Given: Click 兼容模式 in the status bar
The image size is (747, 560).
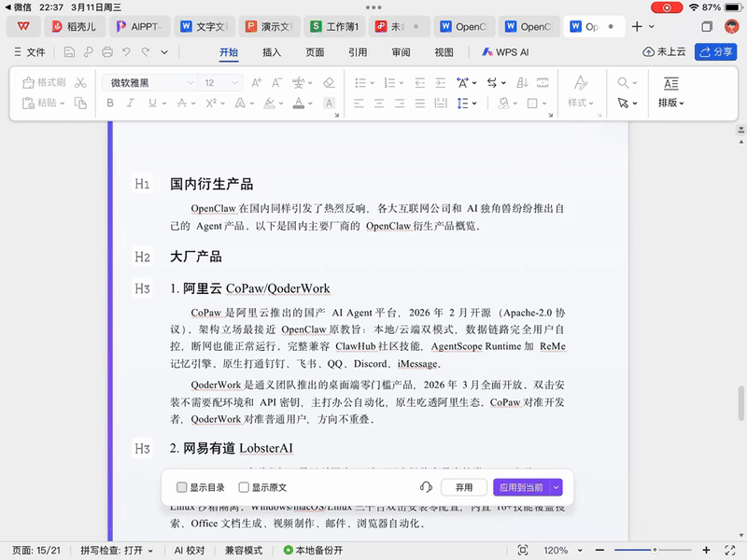Looking at the screenshot, I should pos(244,550).
